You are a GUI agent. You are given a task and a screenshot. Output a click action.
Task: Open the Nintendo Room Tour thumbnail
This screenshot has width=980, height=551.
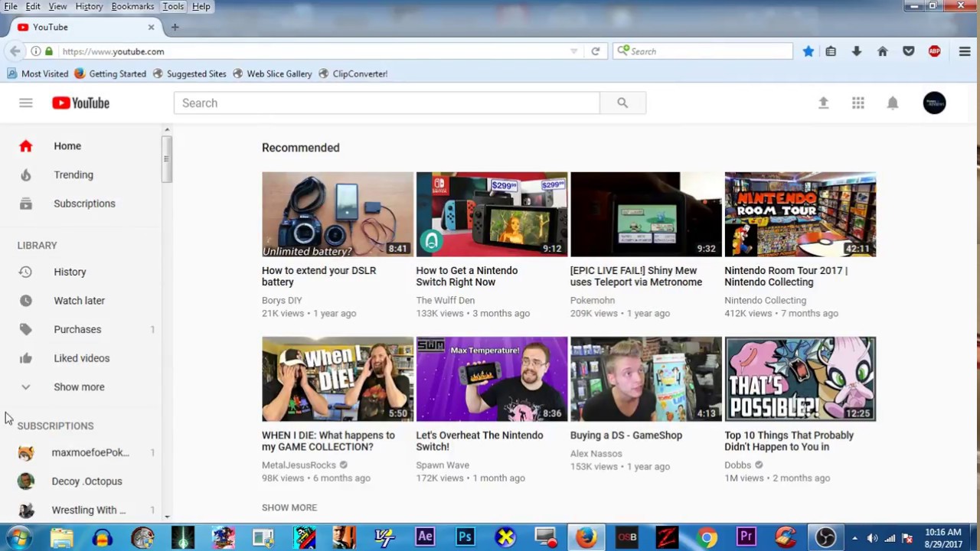click(x=800, y=214)
